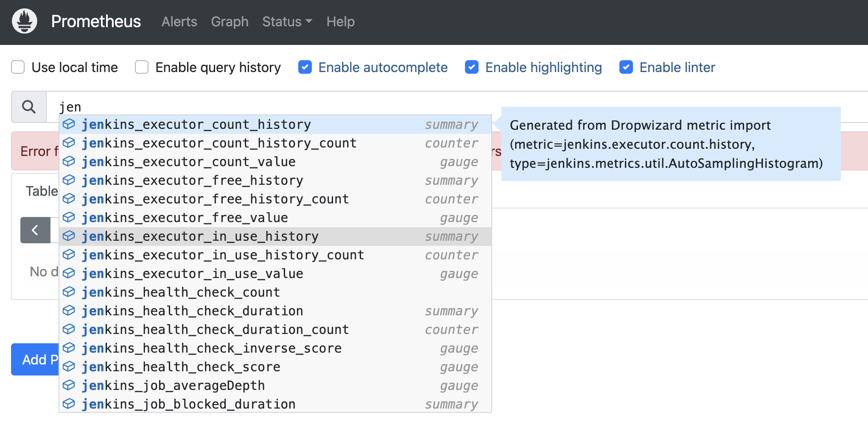Pick jenkins_executor_free_value suggestion

275,217
